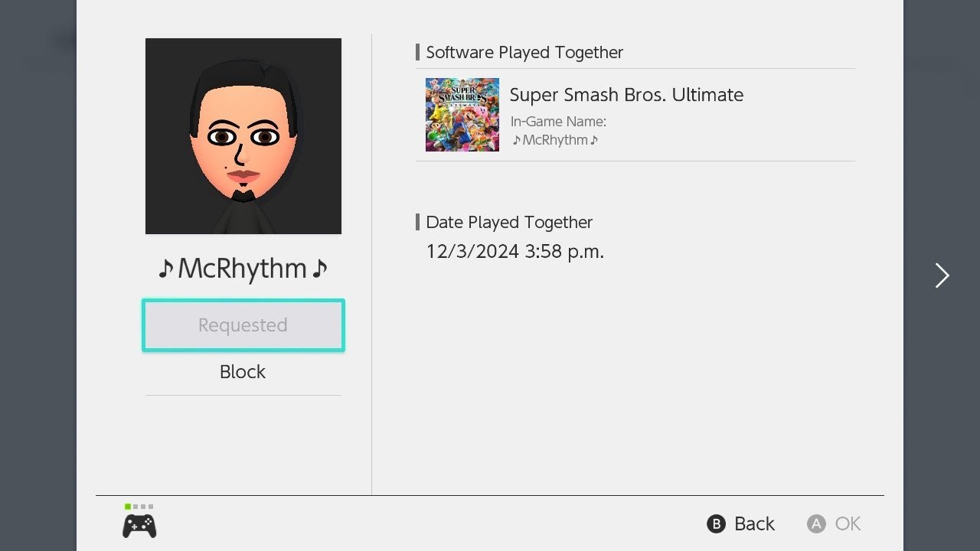Click the 12/3/2024 3:58 p.m. date
The height and width of the screenshot is (551, 980).
[x=515, y=251]
